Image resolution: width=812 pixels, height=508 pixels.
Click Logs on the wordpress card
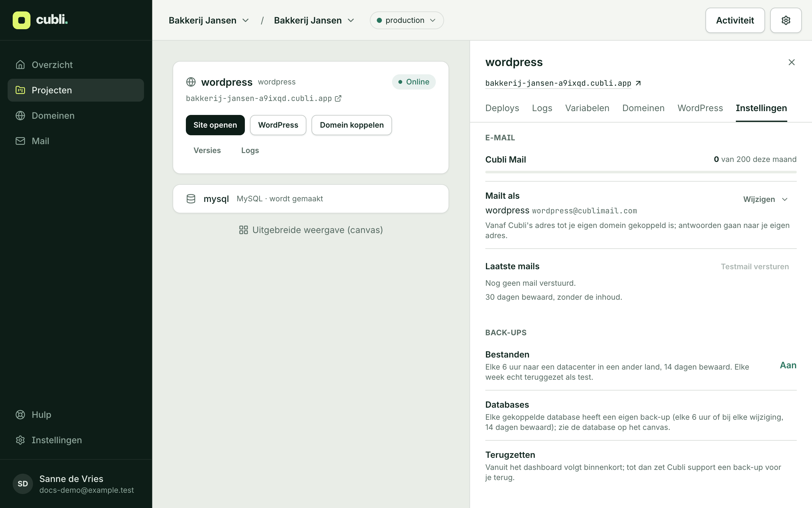pyautogui.click(x=250, y=150)
